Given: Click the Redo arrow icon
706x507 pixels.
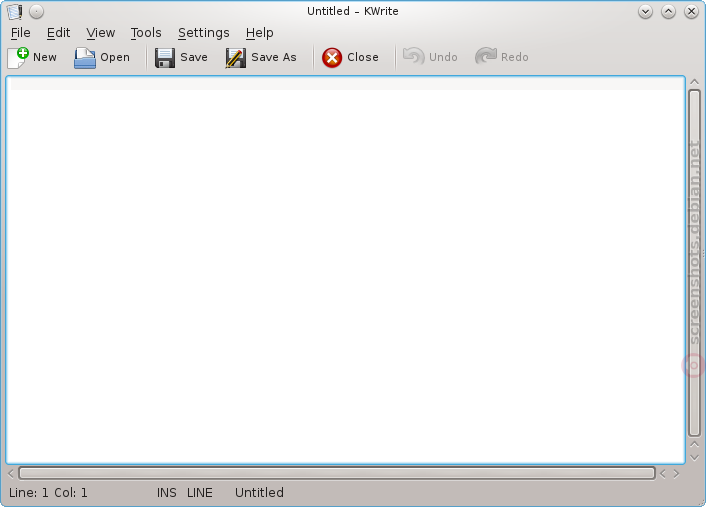Looking at the screenshot, I should point(486,57).
